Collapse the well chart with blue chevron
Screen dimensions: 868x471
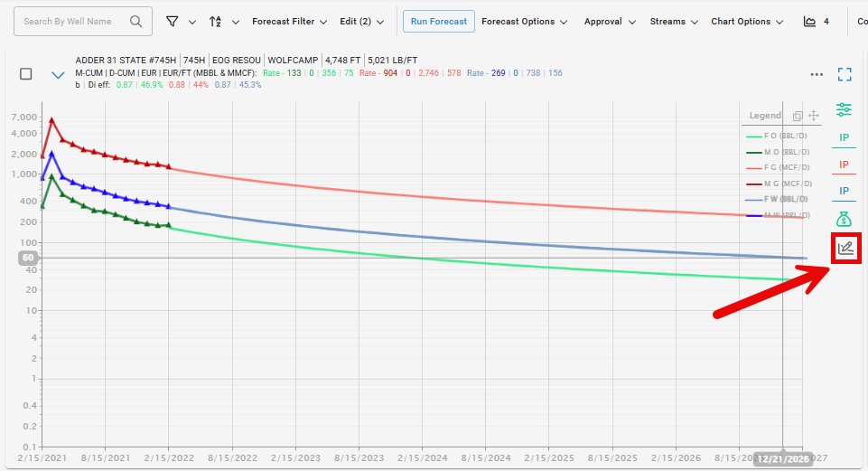[x=58, y=75]
